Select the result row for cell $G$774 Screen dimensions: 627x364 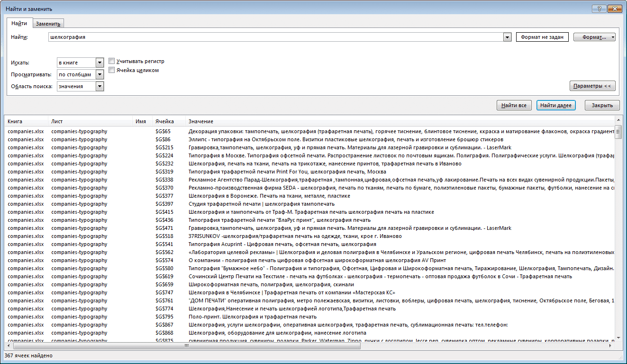tap(309, 309)
